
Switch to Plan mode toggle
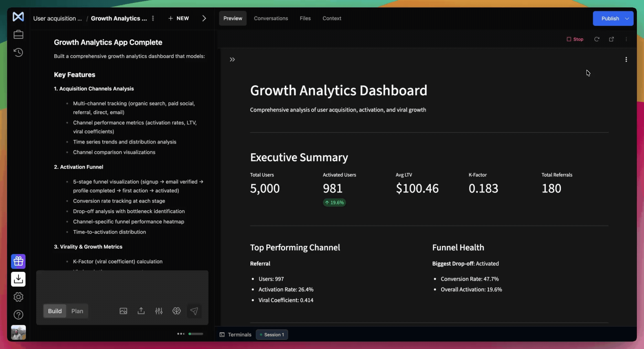coord(77,311)
